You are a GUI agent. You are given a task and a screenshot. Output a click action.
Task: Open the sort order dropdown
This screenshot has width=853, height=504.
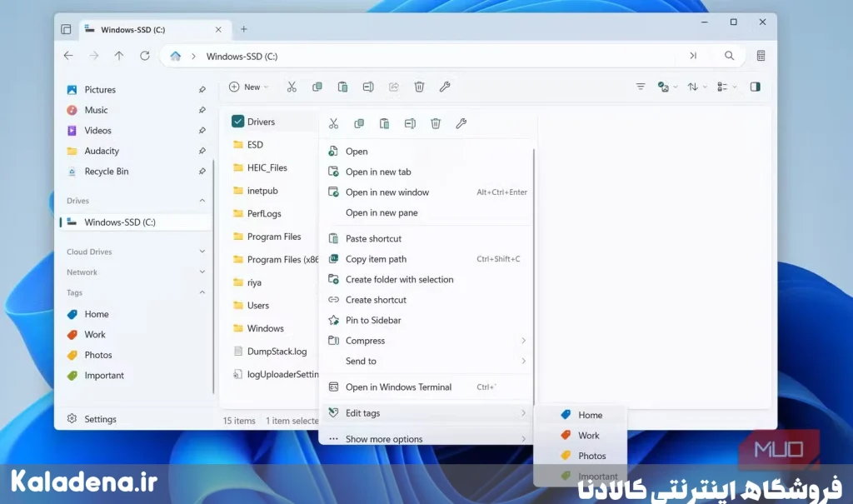pyautogui.click(x=697, y=87)
